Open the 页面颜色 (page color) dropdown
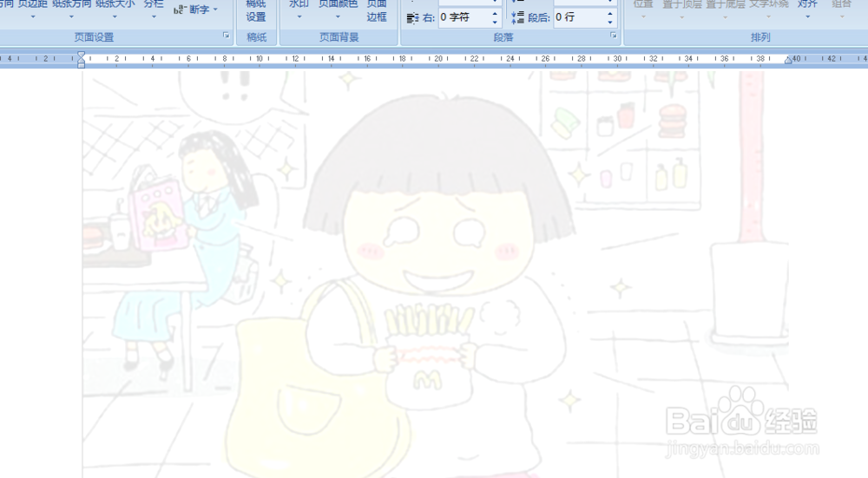This screenshot has height=478, width=868. tap(338, 10)
